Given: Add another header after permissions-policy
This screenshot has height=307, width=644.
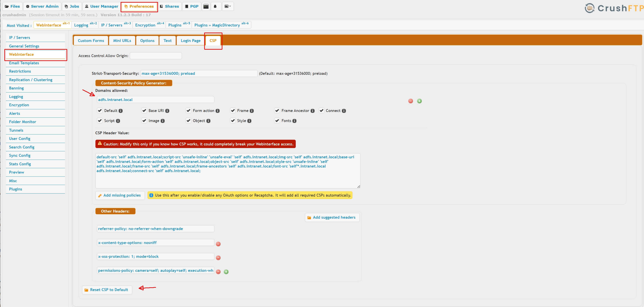Looking at the screenshot, I should (226, 272).
